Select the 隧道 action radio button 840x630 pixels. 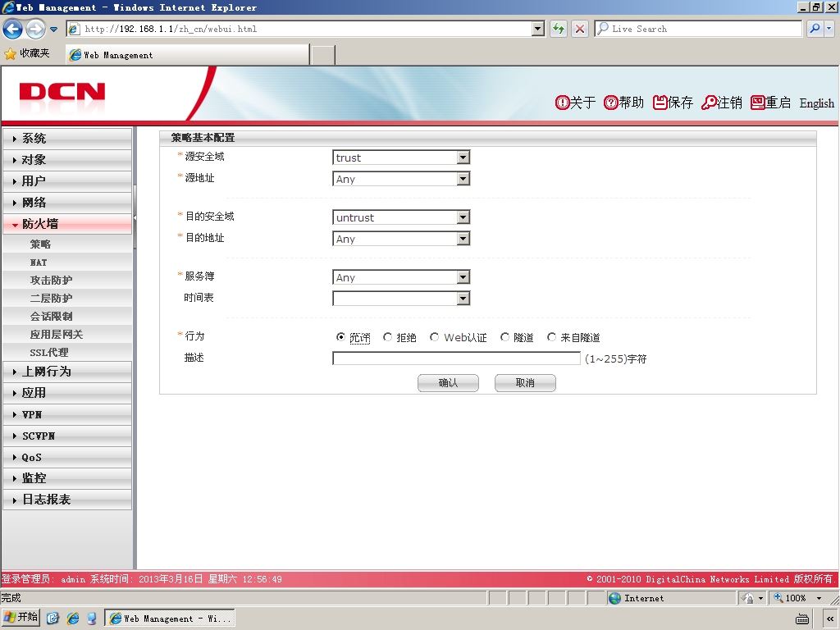coord(504,337)
